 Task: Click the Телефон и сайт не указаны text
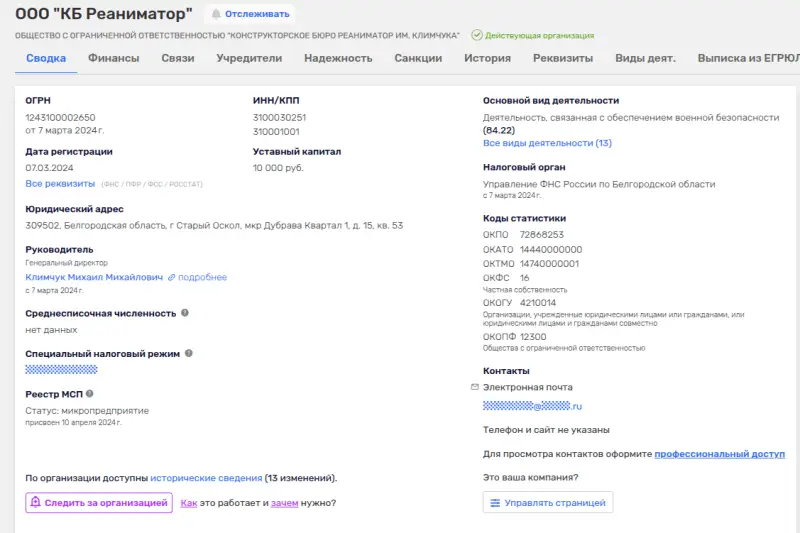click(x=546, y=430)
